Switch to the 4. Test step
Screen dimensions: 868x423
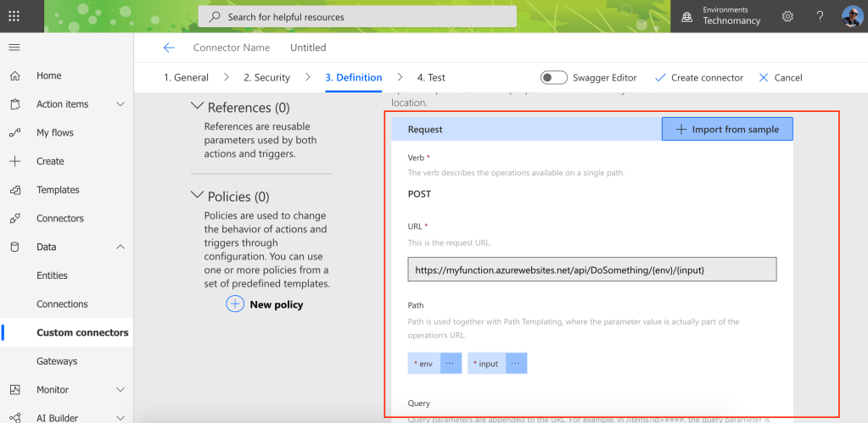[431, 77]
